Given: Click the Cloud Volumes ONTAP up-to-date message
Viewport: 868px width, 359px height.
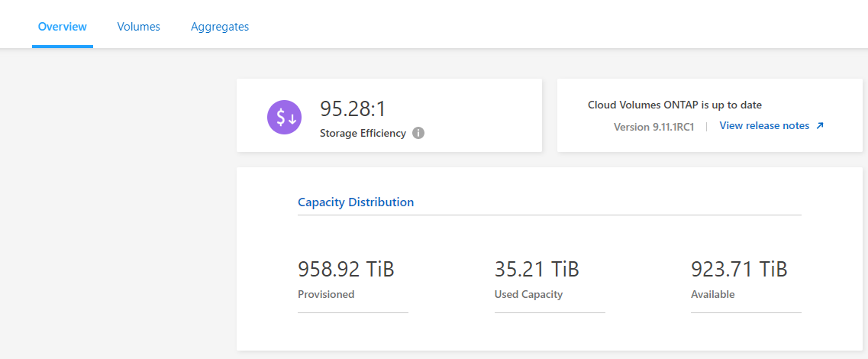Looking at the screenshot, I should pos(675,105).
